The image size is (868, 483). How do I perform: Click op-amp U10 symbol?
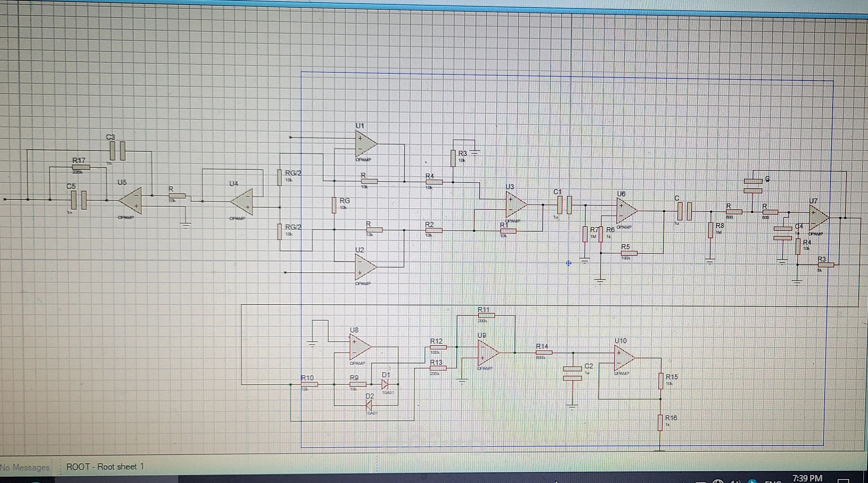625,358
